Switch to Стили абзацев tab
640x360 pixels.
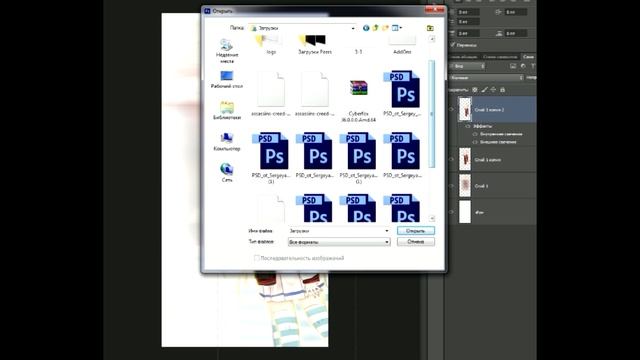click(463, 57)
